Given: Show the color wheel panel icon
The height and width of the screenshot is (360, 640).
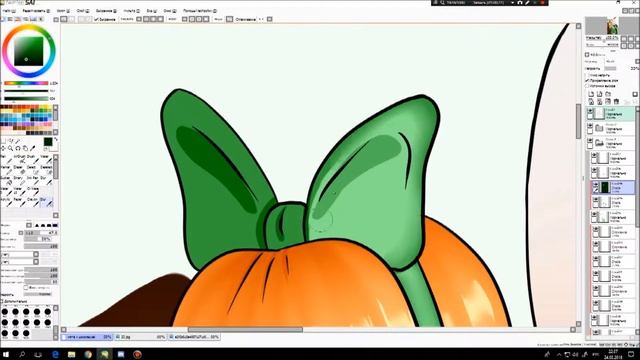Looking at the screenshot, I should pos(3,19).
